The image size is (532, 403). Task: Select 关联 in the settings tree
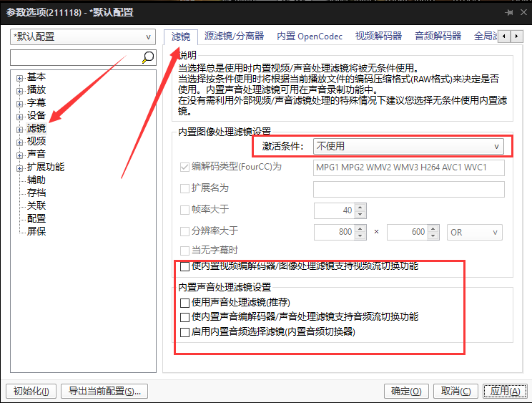(x=36, y=205)
